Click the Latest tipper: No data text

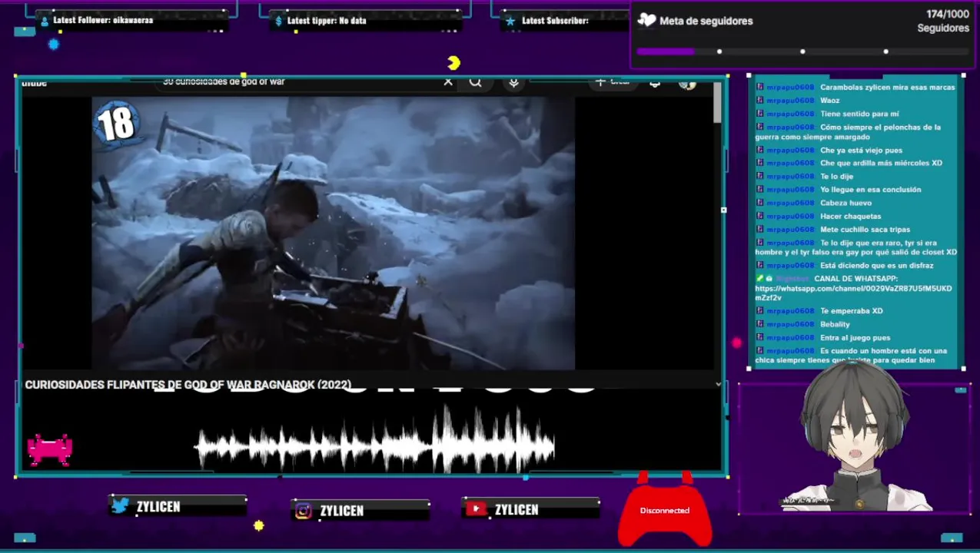[x=327, y=20]
